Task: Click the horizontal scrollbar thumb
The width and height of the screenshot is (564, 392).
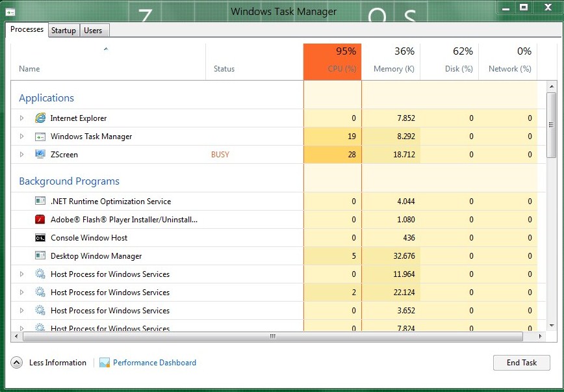Action: pos(273,337)
